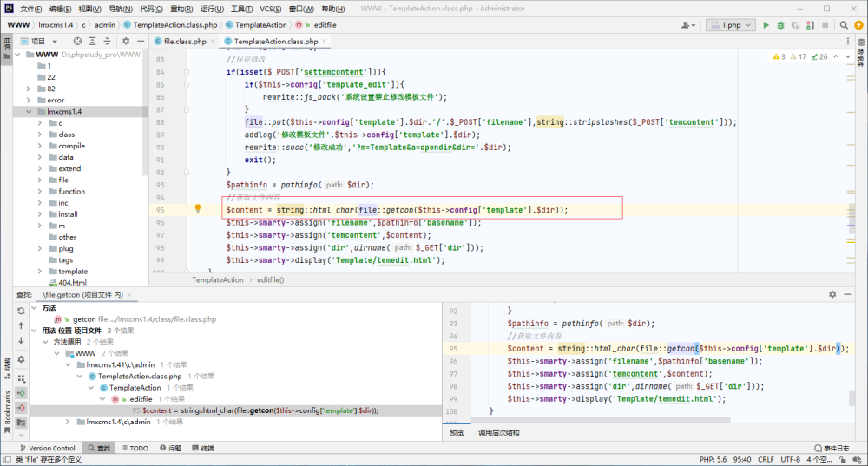Open the 重构(R) menu
Image resolution: width=868 pixels, height=466 pixels.
click(181, 9)
